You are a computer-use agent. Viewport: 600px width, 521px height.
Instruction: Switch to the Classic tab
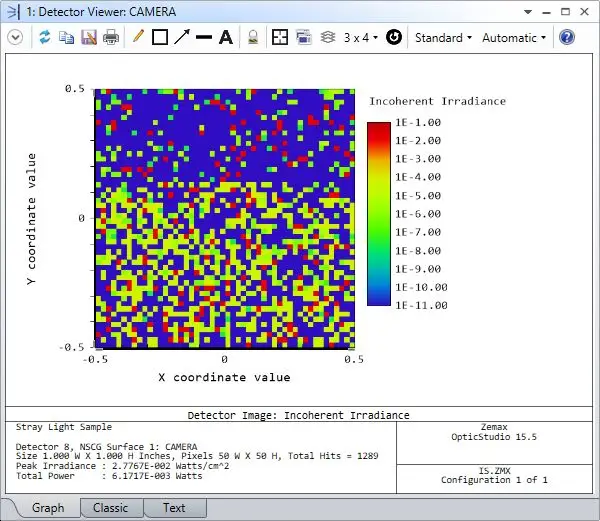pyautogui.click(x=110, y=508)
